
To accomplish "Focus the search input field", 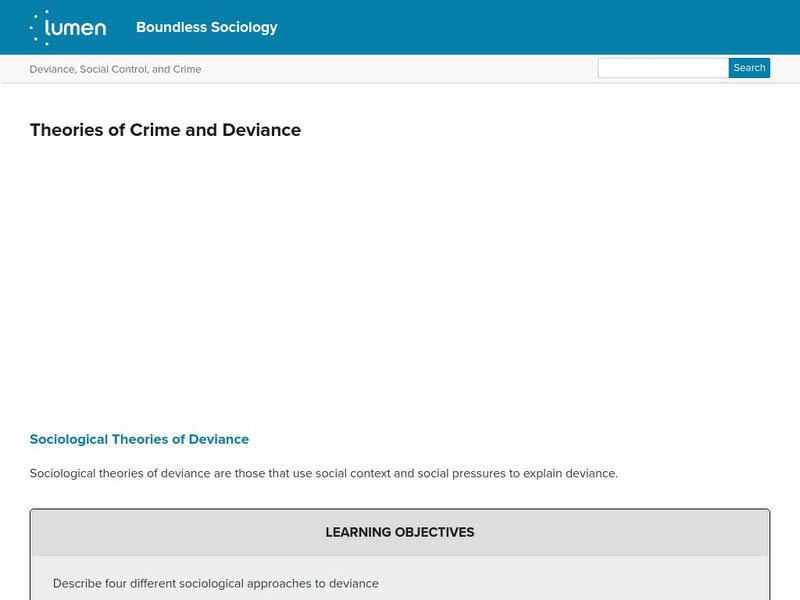I will coord(663,68).
